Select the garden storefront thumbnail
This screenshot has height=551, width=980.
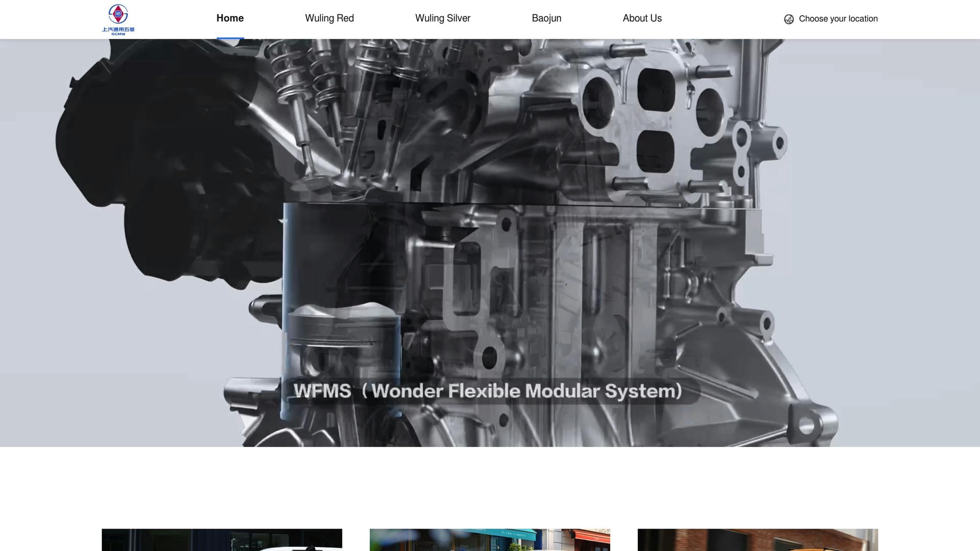490,540
